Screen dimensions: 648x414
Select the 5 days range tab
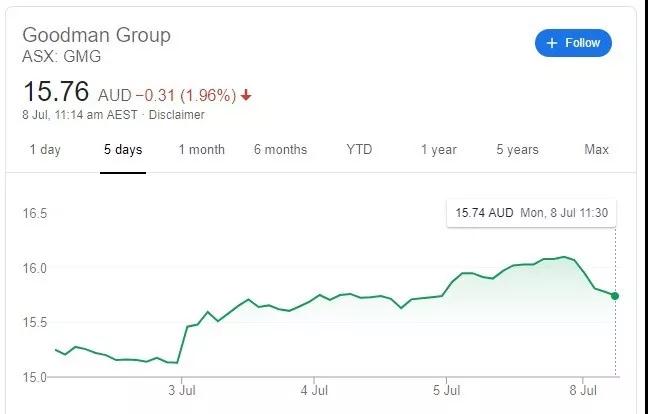click(x=123, y=150)
